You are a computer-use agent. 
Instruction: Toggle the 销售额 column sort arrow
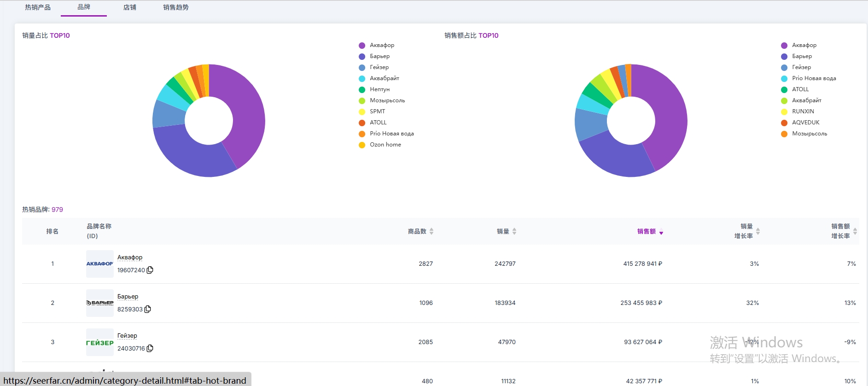tap(661, 232)
